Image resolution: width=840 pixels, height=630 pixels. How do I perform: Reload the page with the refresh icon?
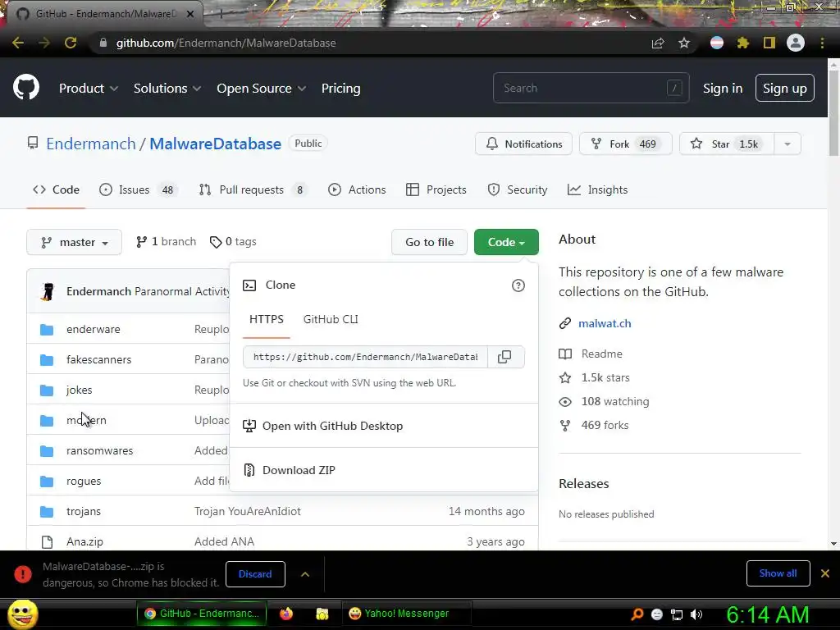[x=71, y=43]
